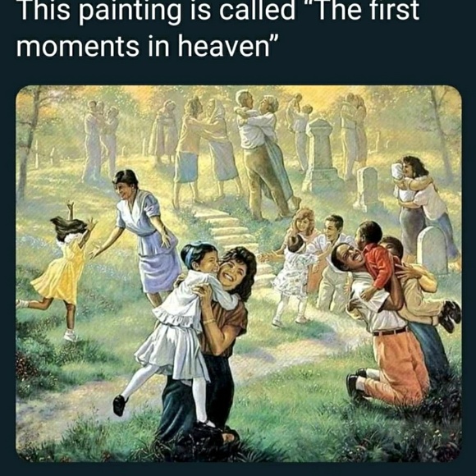Click the caption text "The first moments in heaven"
Screen dimensions: 476x476
pos(218,29)
